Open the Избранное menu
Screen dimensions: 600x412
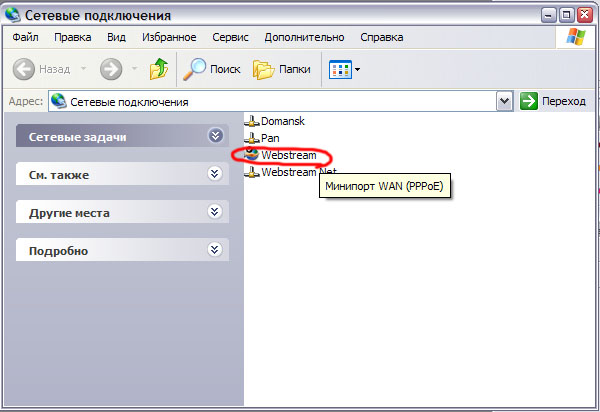169,37
